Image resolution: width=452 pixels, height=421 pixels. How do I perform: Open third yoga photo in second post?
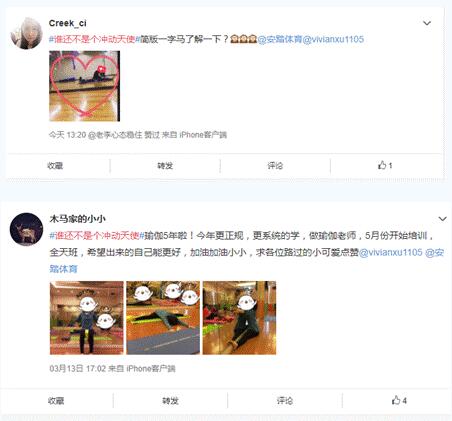point(239,318)
